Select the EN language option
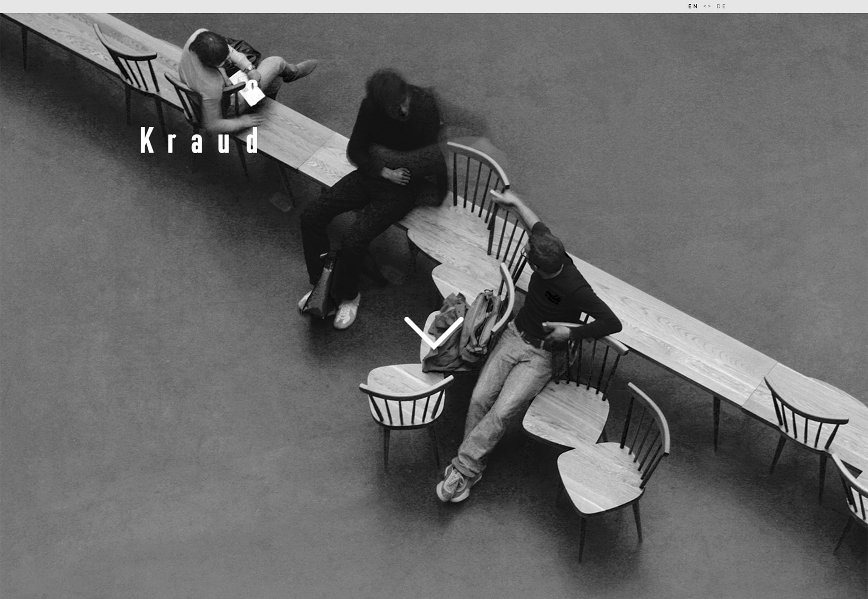This screenshot has height=599, width=868. tap(693, 6)
